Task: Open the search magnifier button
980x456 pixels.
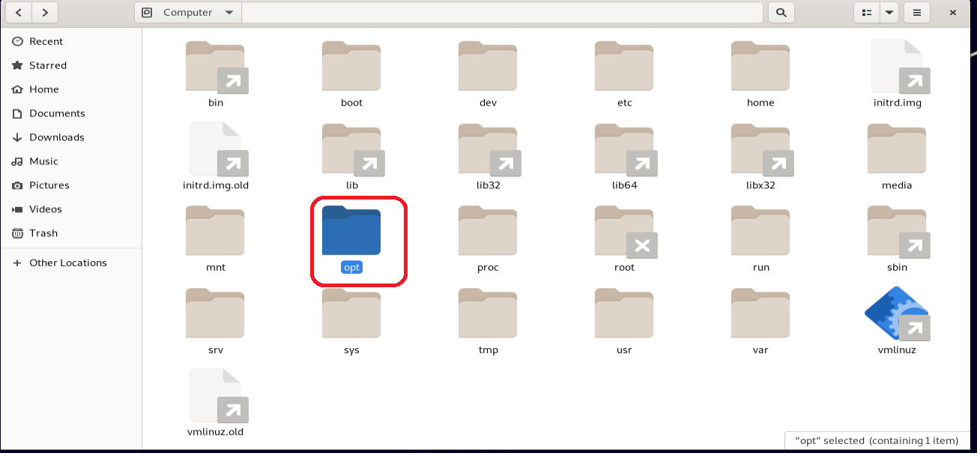Action: point(781,12)
